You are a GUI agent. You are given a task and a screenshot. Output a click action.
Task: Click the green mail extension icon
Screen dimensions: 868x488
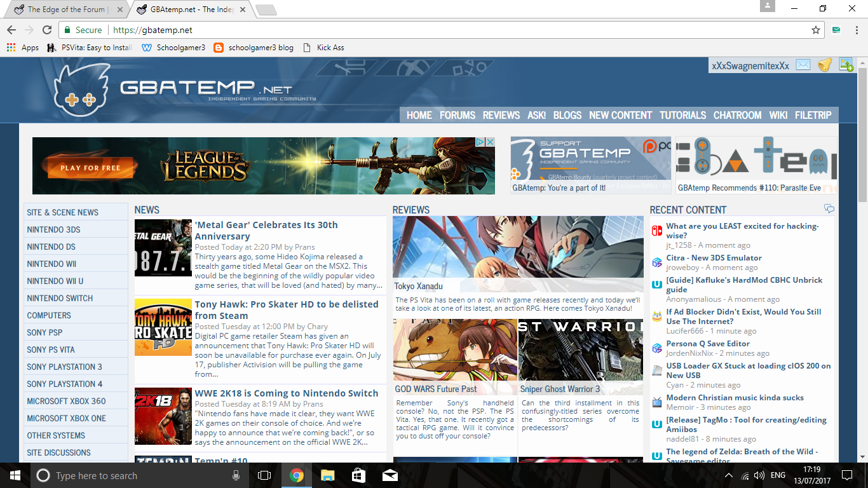(x=836, y=30)
